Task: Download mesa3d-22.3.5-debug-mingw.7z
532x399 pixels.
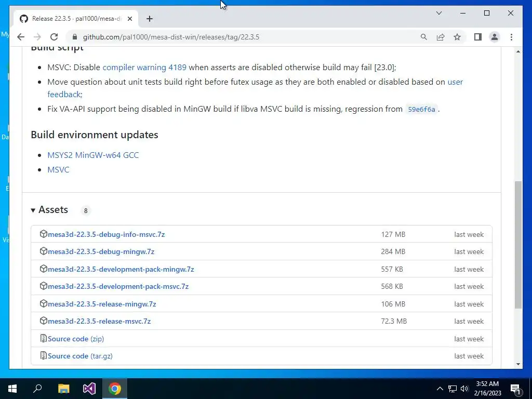Action: point(101,252)
